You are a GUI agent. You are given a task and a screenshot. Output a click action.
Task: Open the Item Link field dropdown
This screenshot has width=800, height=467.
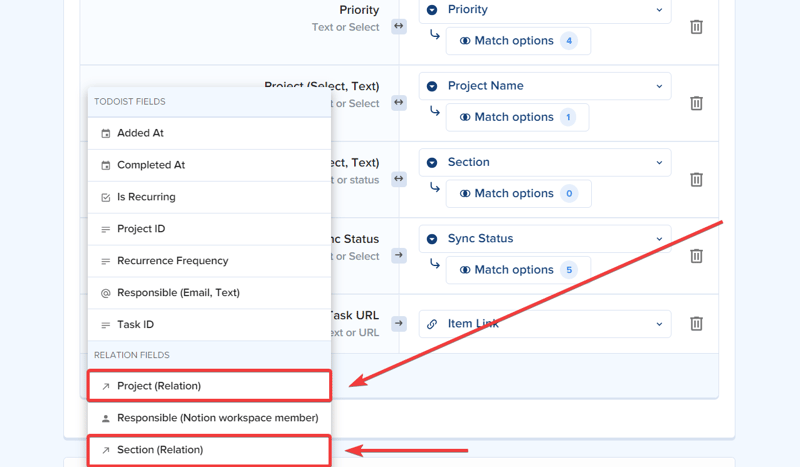tap(545, 324)
